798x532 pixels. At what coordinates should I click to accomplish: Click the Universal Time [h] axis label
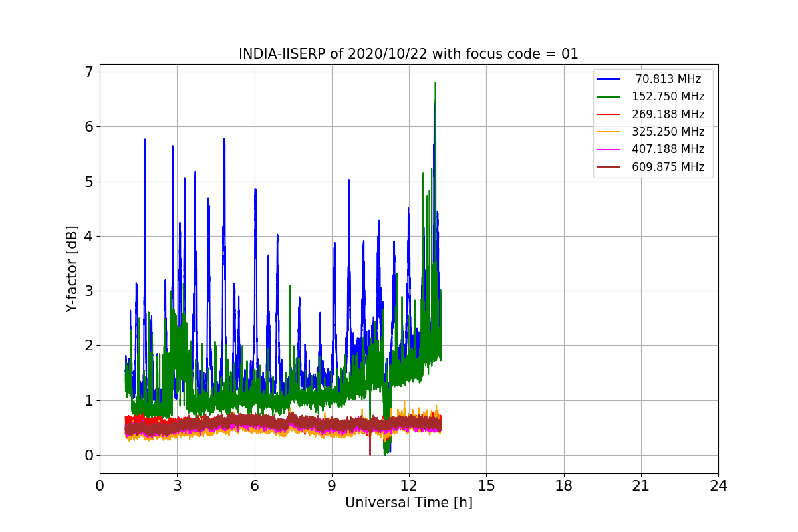pyautogui.click(x=408, y=503)
